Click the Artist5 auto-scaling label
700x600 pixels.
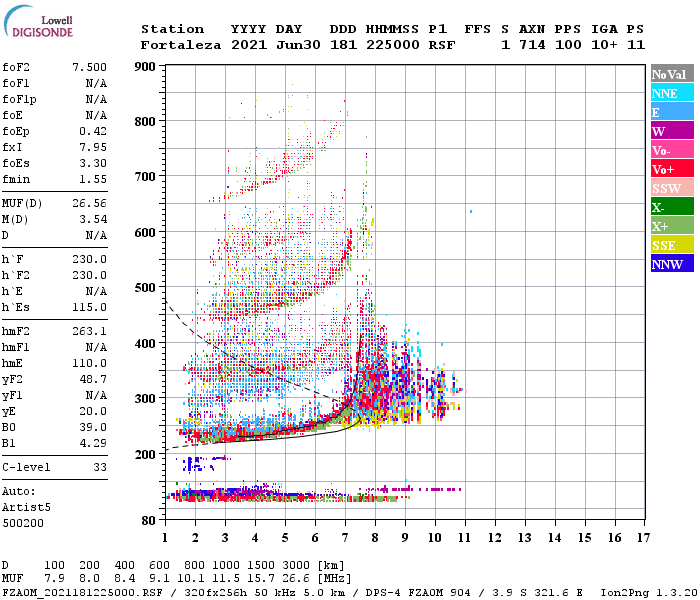26,508
